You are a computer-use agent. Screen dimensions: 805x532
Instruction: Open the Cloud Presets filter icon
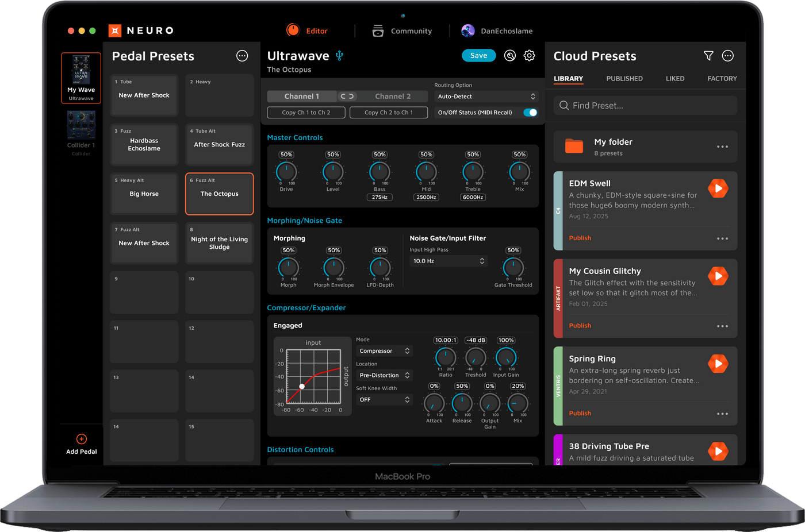(x=708, y=56)
